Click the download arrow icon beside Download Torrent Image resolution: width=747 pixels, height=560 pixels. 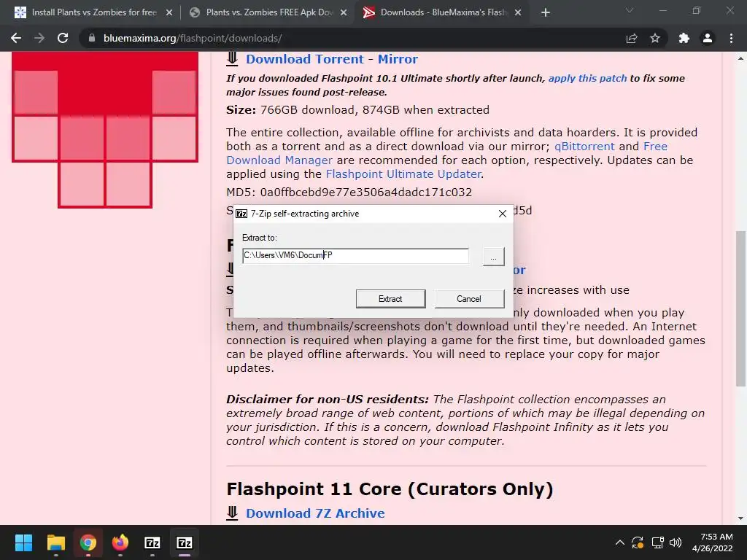click(x=232, y=59)
